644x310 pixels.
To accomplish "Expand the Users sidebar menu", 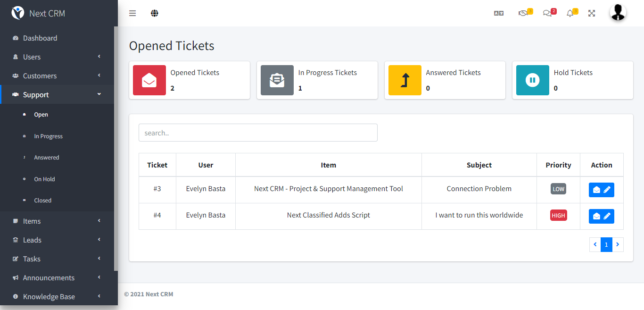I will click(57, 57).
